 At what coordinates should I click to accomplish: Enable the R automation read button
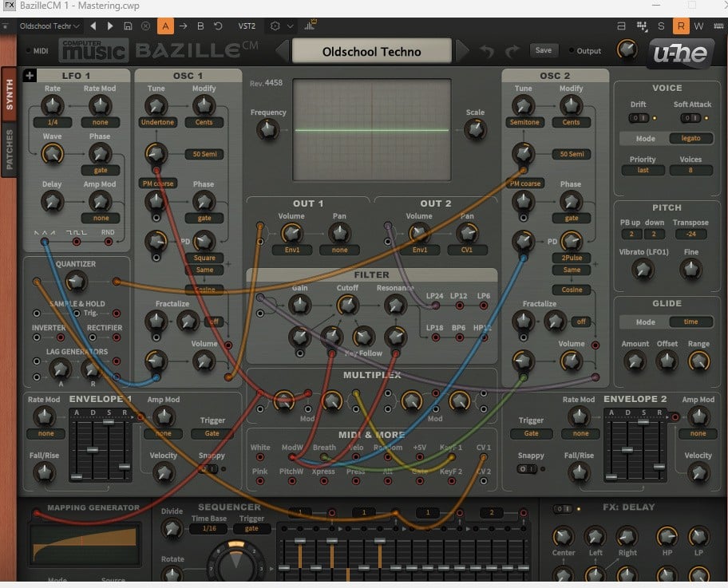680,26
